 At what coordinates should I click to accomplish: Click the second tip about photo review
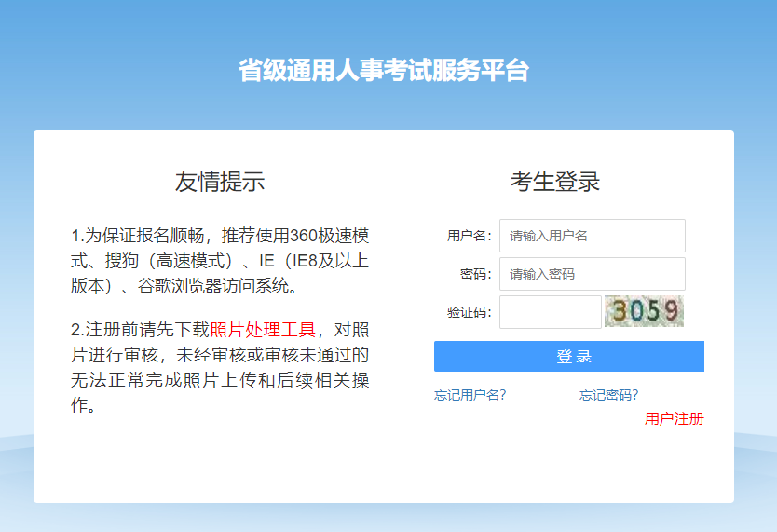pyautogui.click(x=220, y=368)
